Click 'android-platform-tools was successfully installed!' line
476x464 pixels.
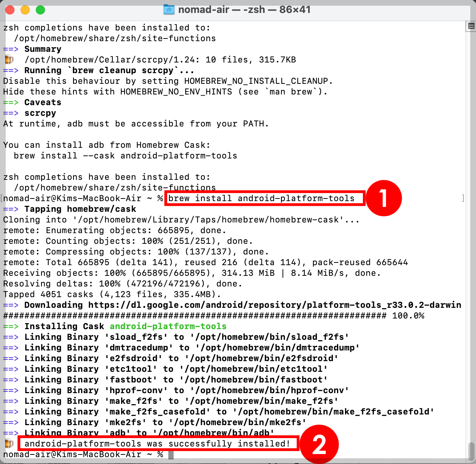tap(157, 444)
